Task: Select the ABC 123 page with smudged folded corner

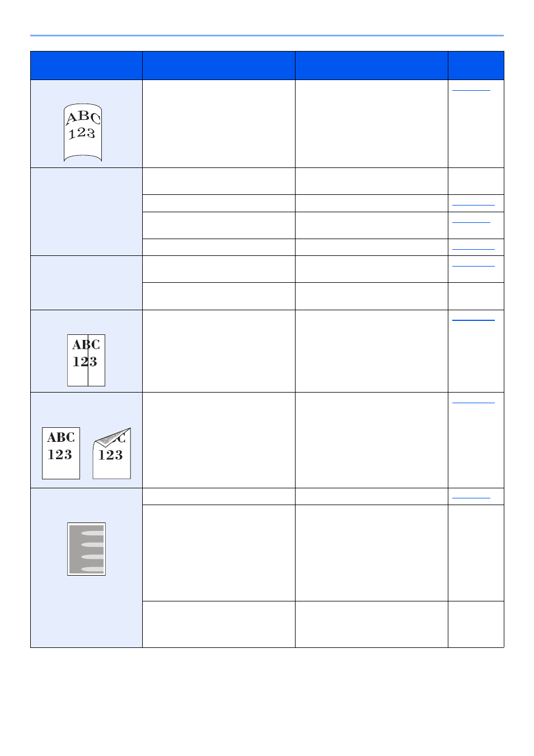Action: (x=112, y=453)
